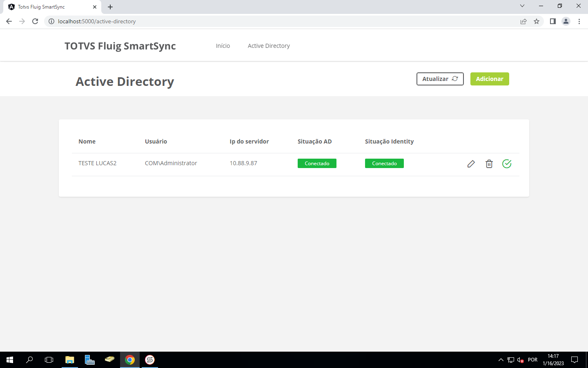This screenshot has height=368, width=588.
Task: Click the green Adicionar button
Action: click(x=490, y=79)
